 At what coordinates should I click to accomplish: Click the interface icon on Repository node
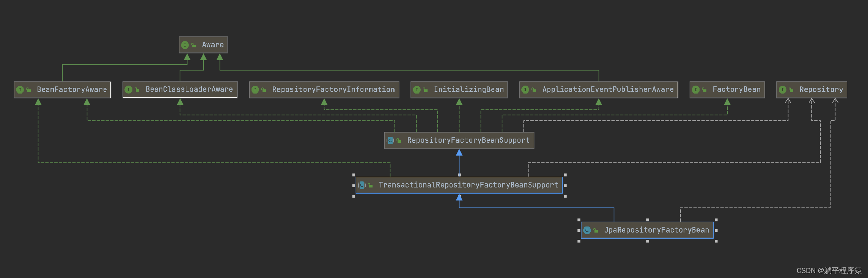pos(783,90)
